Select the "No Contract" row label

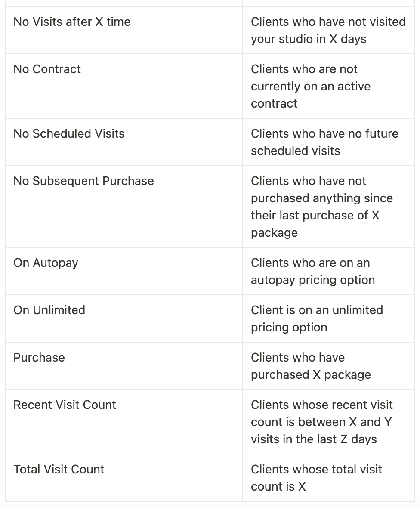click(x=47, y=69)
